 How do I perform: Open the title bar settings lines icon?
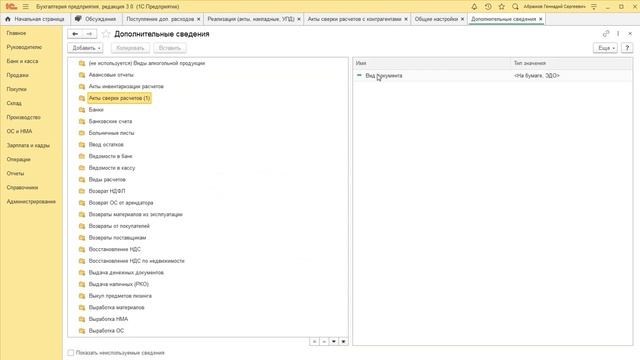click(594, 7)
